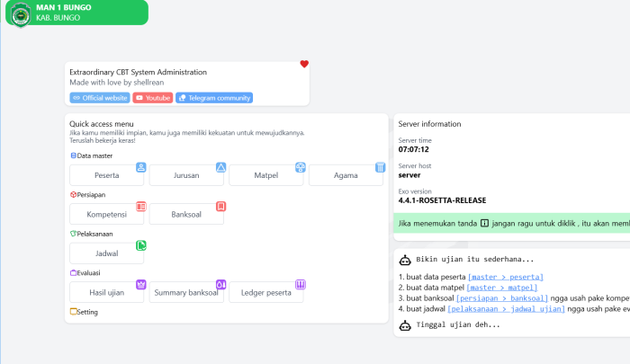Open the Telegram community button

coord(214,98)
